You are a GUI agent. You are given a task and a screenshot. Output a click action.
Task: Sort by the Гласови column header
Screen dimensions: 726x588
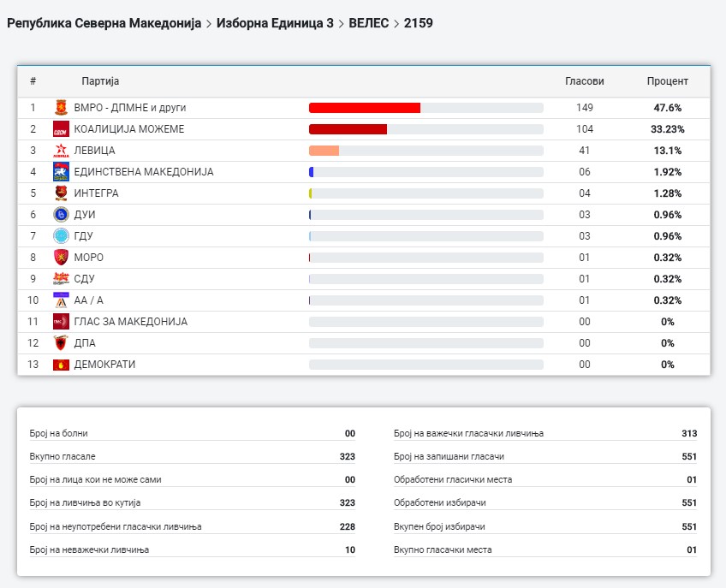[584, 81]
